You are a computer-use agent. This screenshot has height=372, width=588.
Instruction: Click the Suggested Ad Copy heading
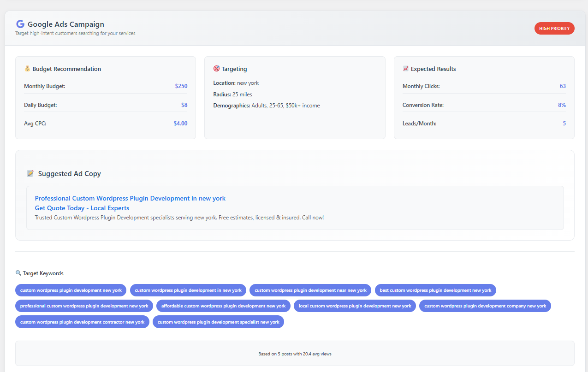click(x=70, y=174)
